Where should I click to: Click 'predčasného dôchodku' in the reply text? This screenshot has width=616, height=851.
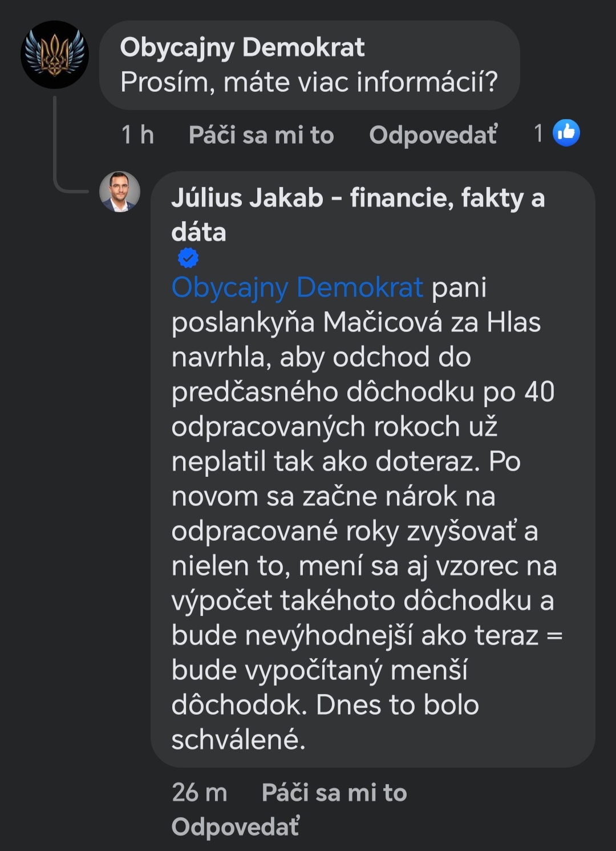tap(323, 392)
